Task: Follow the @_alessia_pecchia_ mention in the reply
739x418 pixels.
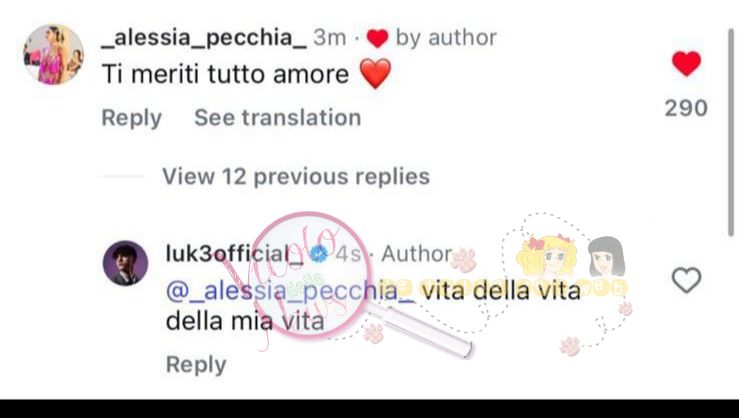Action: pos(290,291)
